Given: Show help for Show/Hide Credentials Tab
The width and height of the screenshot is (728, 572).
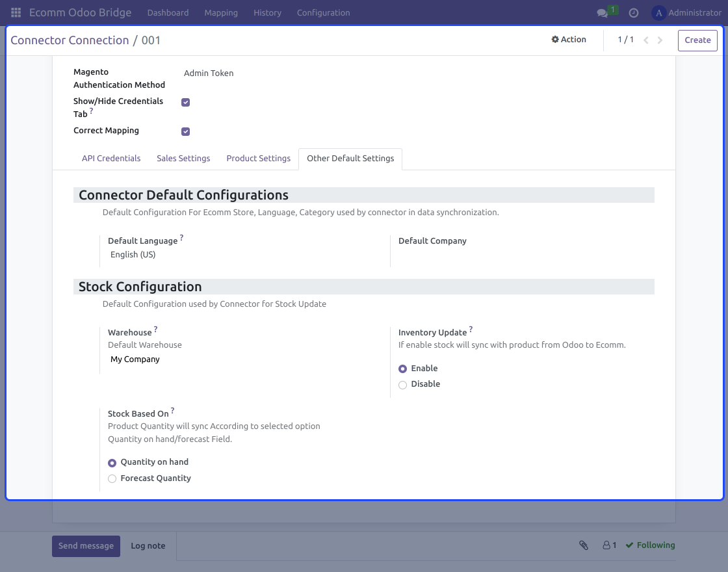Looking at the screenshot, I should 91,111.
